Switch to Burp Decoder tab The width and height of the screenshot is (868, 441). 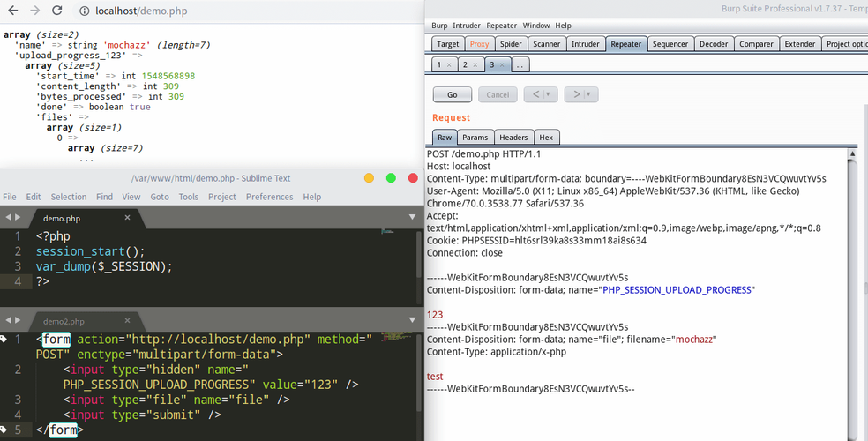coord(714,44)
